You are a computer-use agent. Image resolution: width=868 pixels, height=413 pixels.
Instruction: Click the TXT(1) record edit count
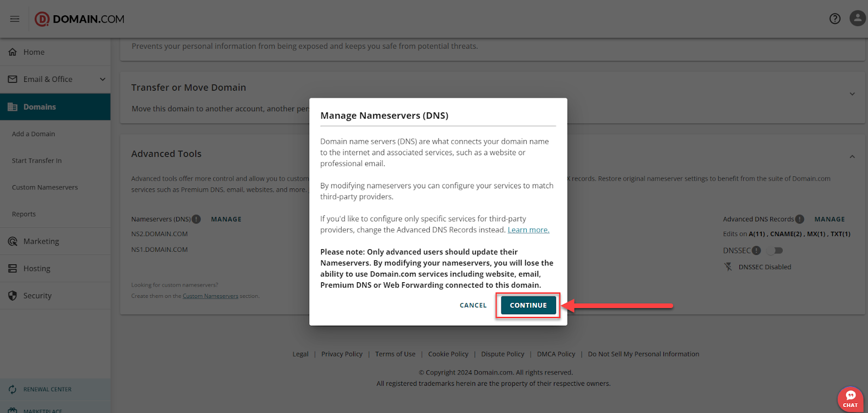click(840, 234)
